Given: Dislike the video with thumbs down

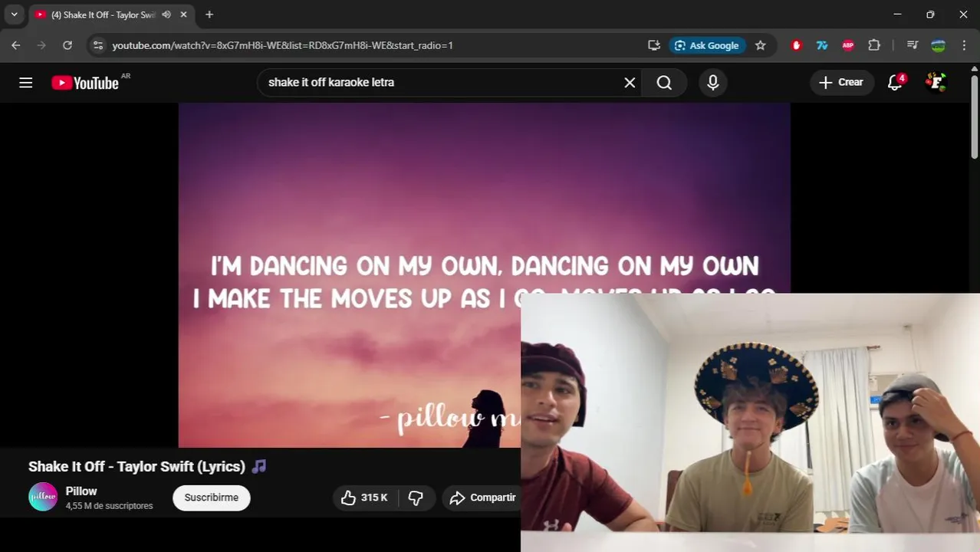Looking at the screenshot, I should pyautogui.click(x=416, y=498).
